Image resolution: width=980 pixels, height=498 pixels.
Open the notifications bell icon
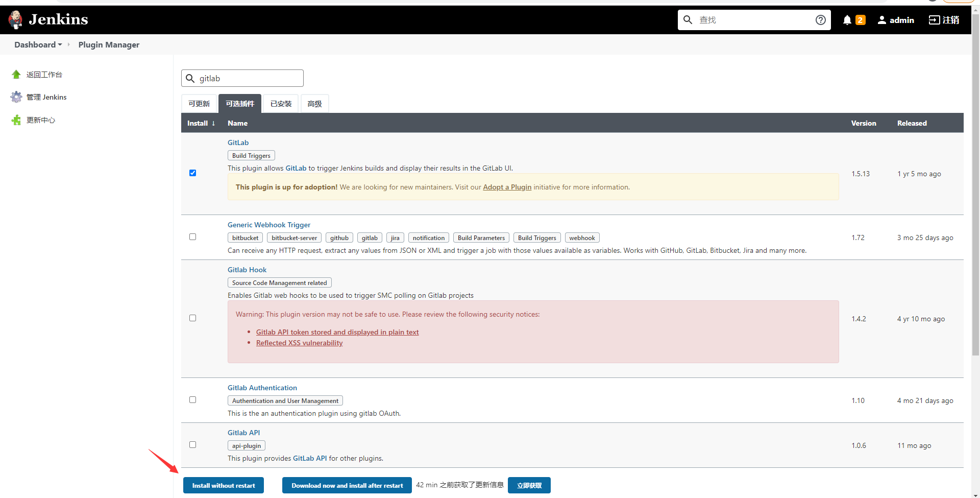847,20
